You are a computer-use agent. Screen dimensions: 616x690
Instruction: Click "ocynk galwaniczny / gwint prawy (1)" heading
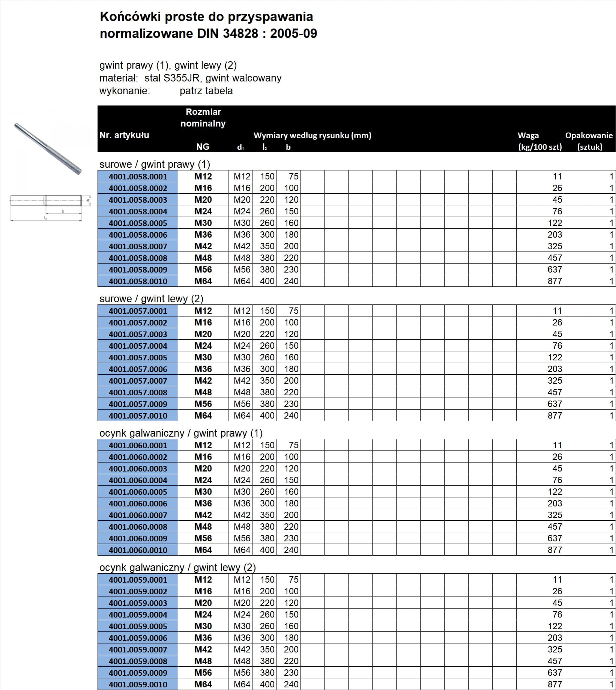coord(181,433)
